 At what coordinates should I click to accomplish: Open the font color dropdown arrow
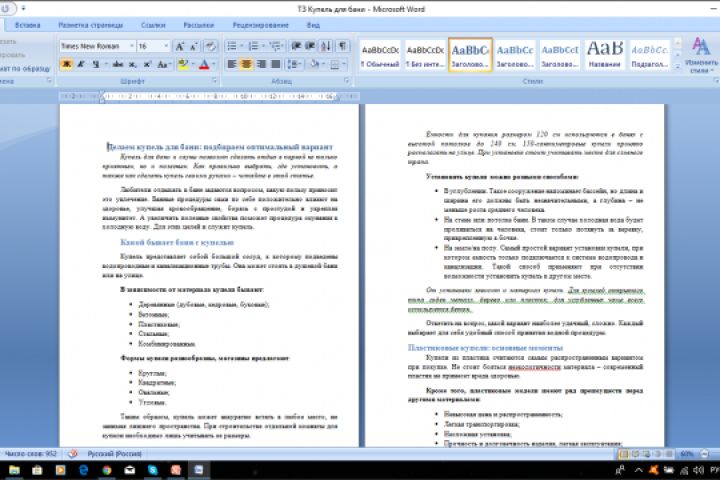pos(214,64)
